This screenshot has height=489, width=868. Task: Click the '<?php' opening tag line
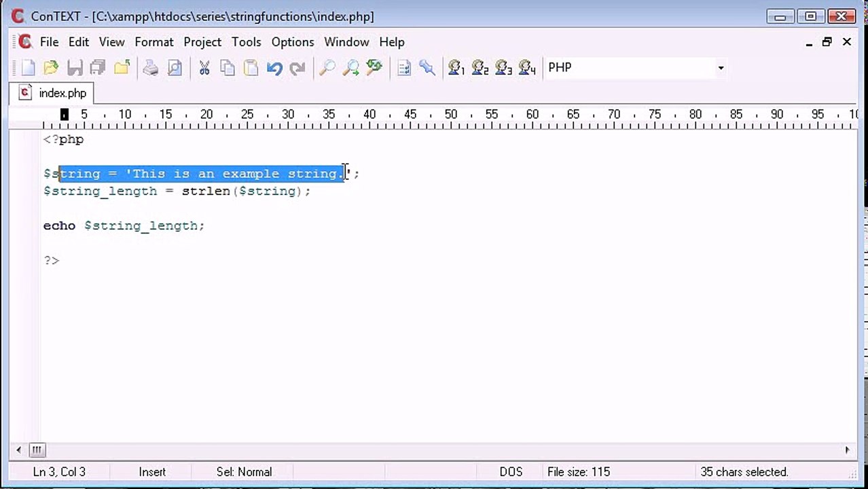pyautogui.click(x=63, y=139)
